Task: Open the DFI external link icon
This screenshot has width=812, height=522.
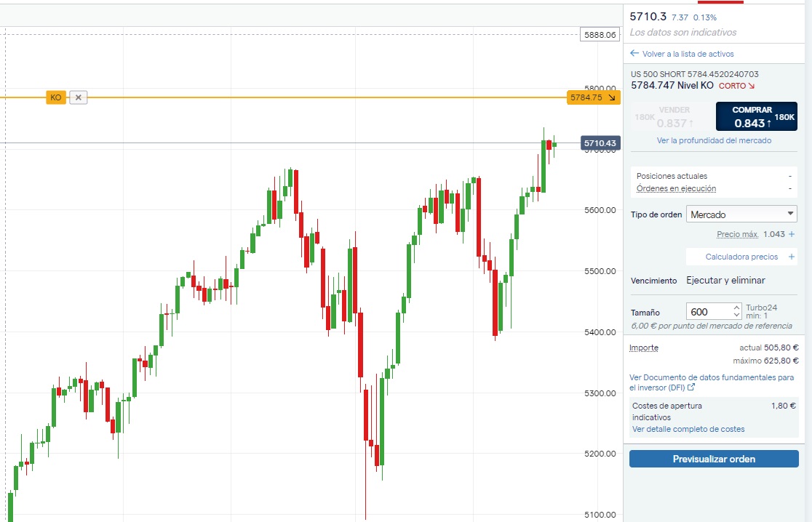Action: (691, 388)
